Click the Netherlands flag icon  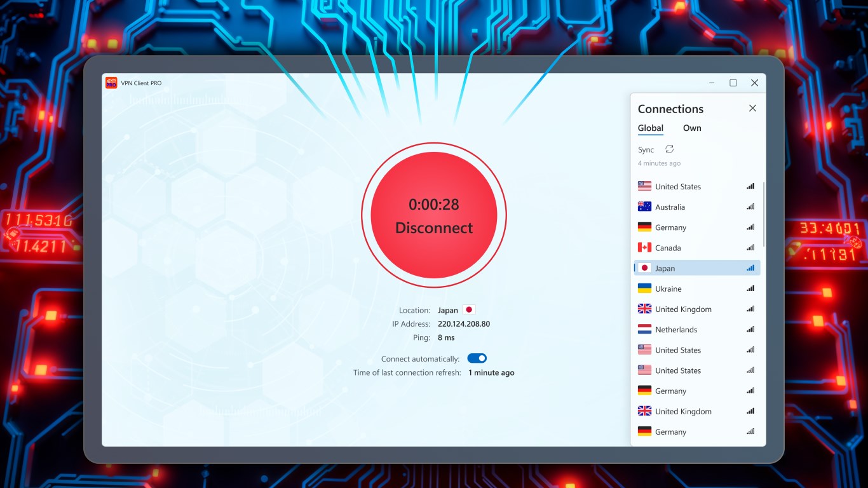[644, 329]
